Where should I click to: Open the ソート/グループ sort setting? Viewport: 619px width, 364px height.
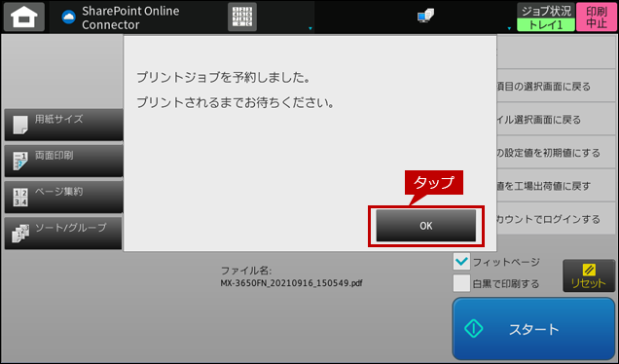click(x=63, y=234)
